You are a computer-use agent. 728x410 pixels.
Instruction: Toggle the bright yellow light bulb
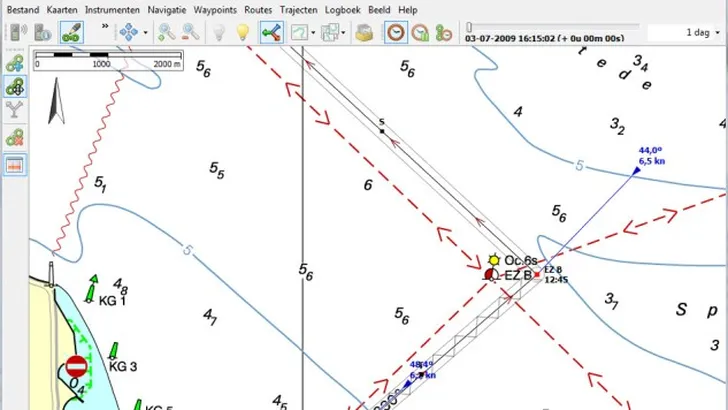click(242, 31)
